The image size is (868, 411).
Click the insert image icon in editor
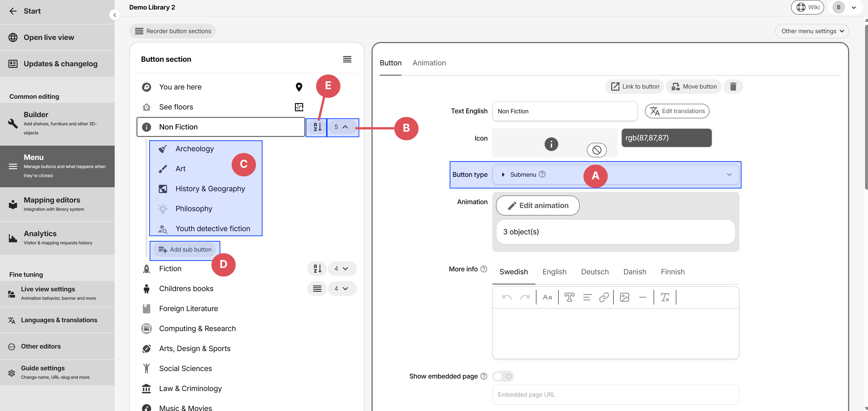click(624, 297)
